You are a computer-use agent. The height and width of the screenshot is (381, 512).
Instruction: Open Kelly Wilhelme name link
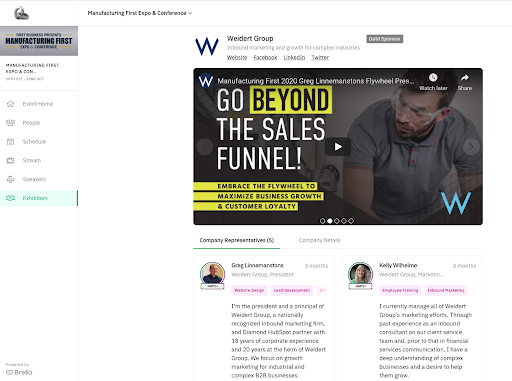398,265
